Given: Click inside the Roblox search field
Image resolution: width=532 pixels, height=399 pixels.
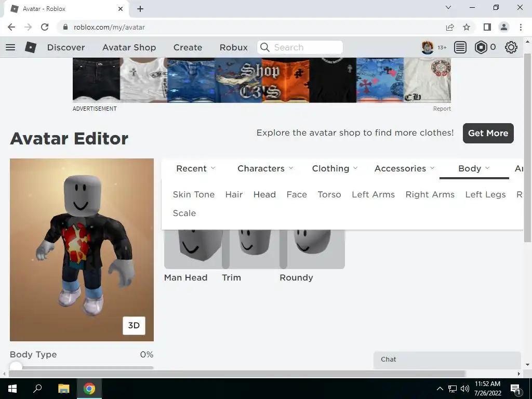Looking at the screenshot, I should pos(300,47).
